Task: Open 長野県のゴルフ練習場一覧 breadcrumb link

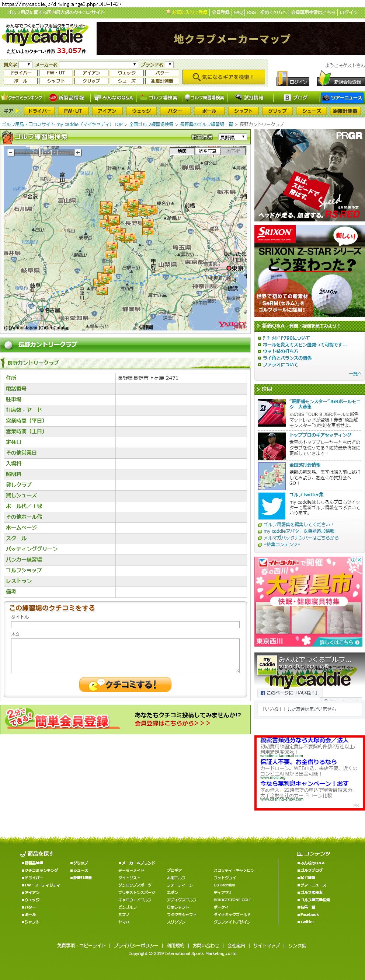Action: pos(206,125)
